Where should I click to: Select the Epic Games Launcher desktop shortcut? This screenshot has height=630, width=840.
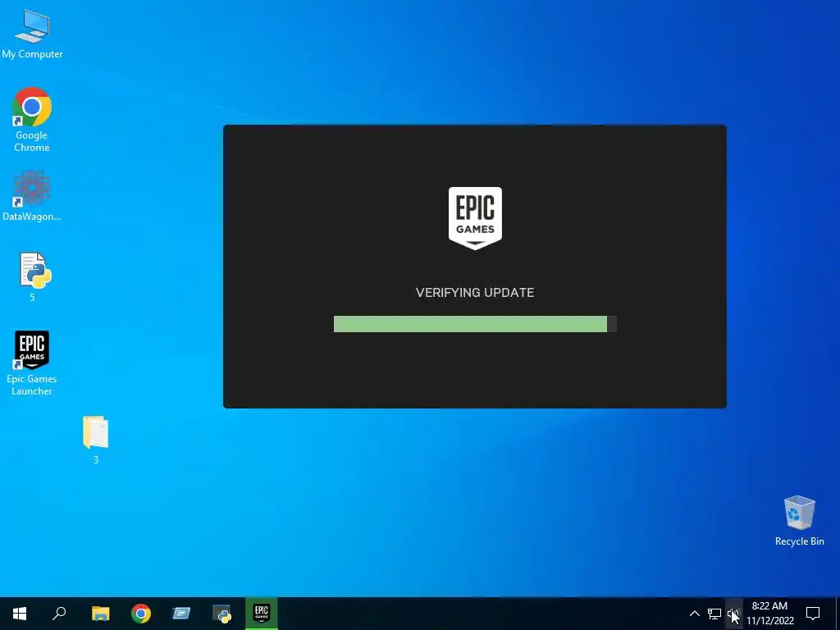click(32, 363)
